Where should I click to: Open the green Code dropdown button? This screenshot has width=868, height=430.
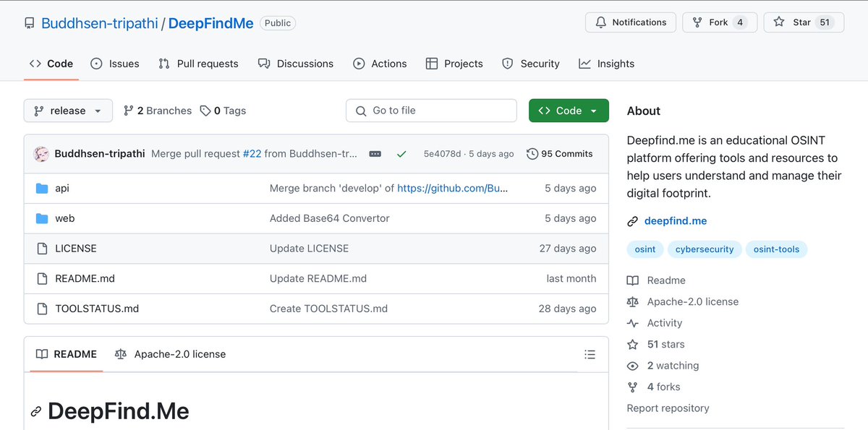pyautogui.click(x=569, y=111)
